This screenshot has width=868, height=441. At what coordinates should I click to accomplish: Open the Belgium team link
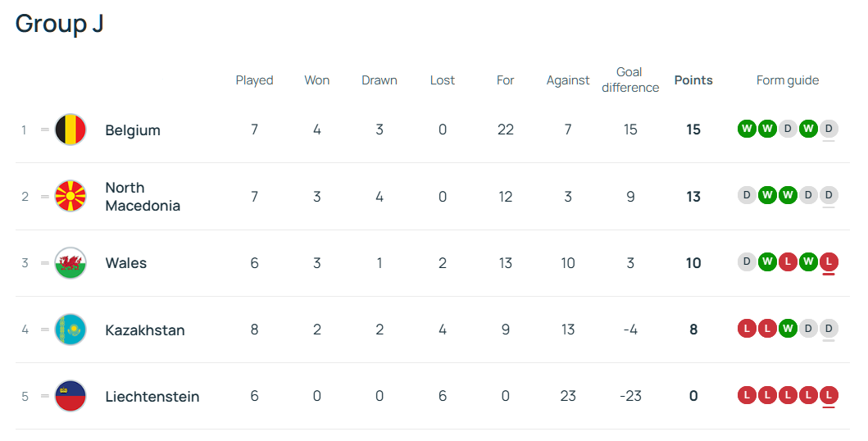tap(133, 130)
